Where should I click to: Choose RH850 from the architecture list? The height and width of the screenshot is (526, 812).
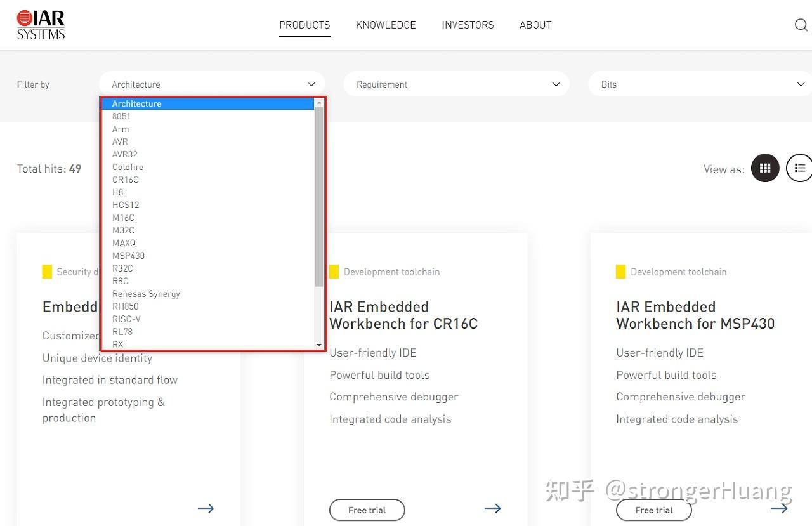[208, 306]
